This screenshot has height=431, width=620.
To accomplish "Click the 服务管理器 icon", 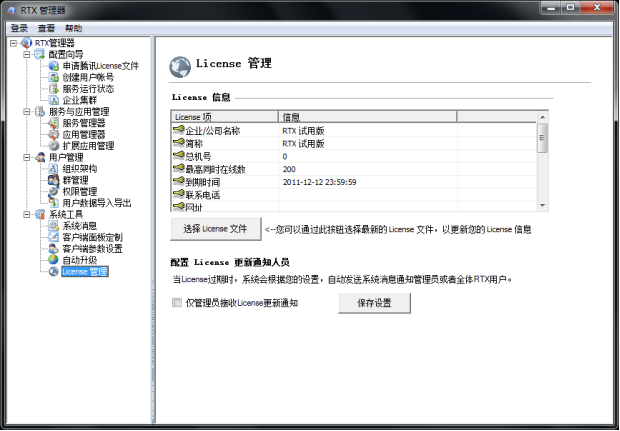I will [53, 123].
